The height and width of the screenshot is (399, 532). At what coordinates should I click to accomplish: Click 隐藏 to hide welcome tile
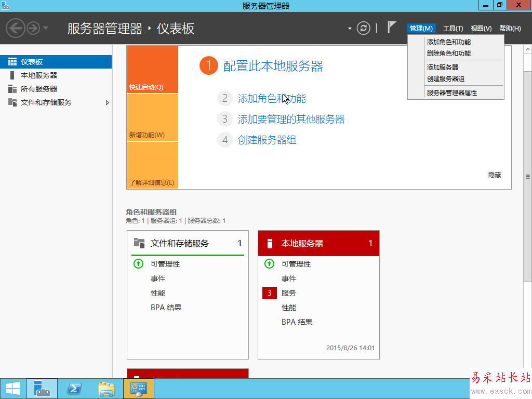click(x=495, y=175)
